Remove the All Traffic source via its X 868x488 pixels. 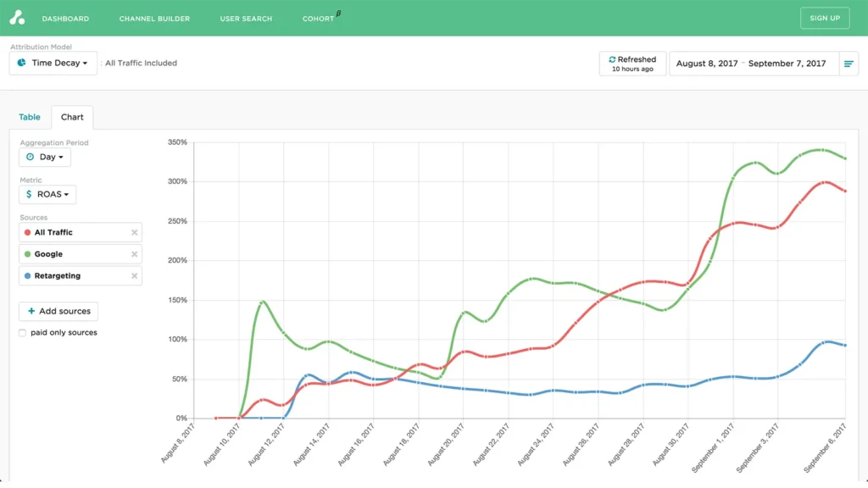click(135, 232)
